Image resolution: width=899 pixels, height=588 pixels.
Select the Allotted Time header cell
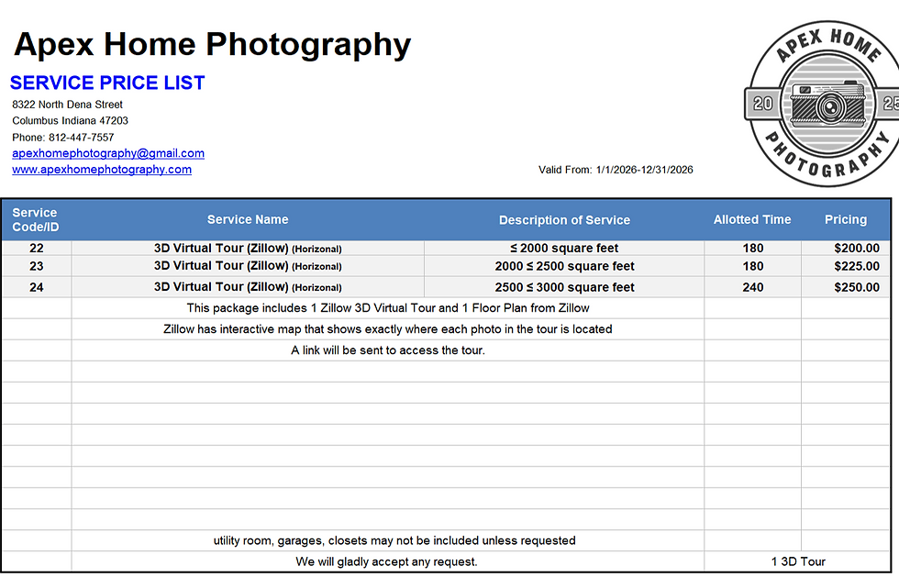752,220
